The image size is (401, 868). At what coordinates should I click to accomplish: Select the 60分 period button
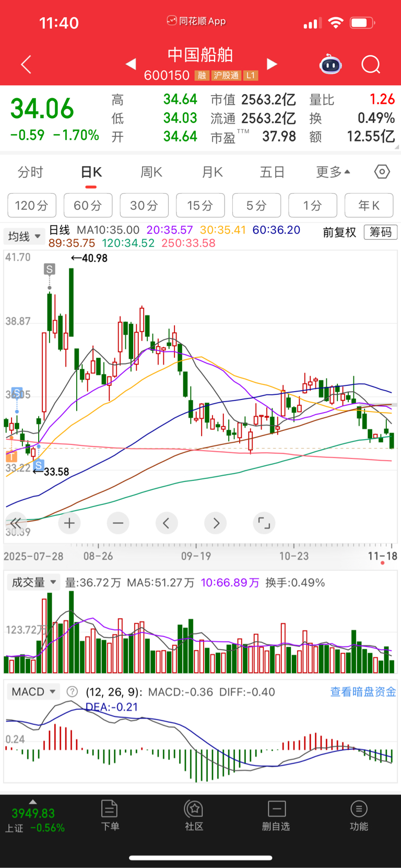coord(88,205)
